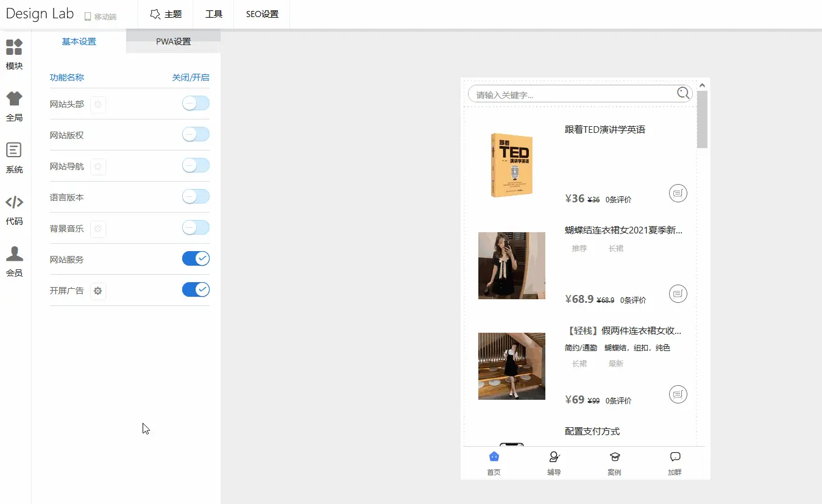The width and height of the screenshot is (822, 504).
Task: Switch to the PWA设置 tab
Action: point(173,41)
